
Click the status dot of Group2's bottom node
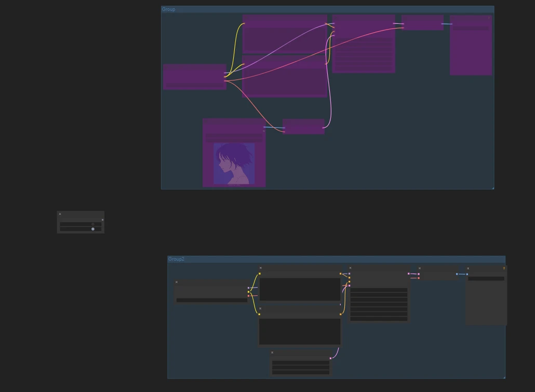(x=272, y=353)
